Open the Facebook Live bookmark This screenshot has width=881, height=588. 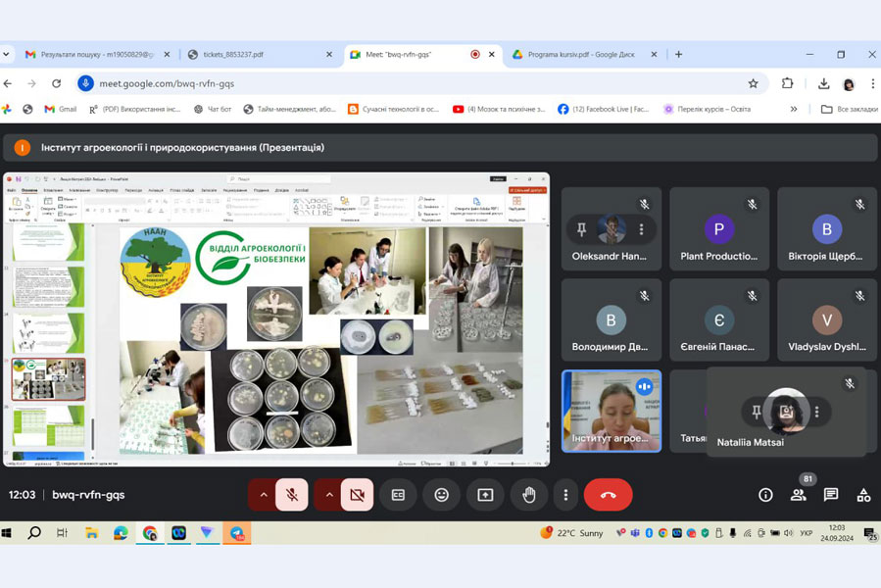pyautogui.click(x=604, y=109)
